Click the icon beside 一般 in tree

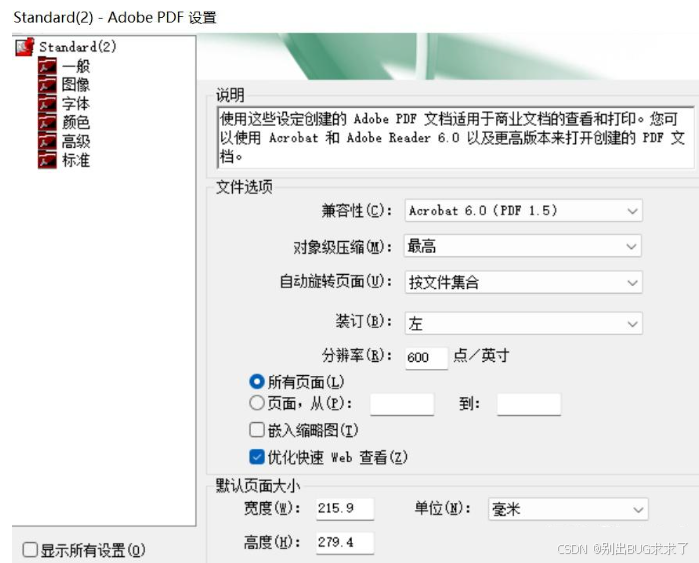[47, 66]
